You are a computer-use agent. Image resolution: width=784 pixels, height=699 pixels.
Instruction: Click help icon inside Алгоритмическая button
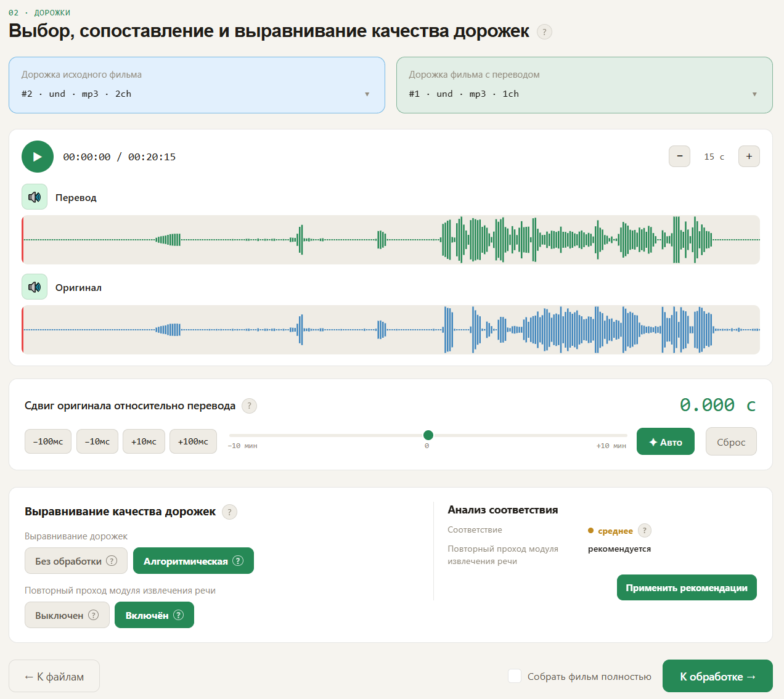point(238,560)
